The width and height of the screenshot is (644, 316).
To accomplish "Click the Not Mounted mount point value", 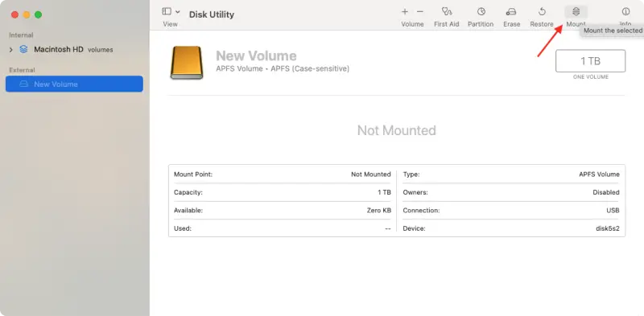I will (371, 174).
